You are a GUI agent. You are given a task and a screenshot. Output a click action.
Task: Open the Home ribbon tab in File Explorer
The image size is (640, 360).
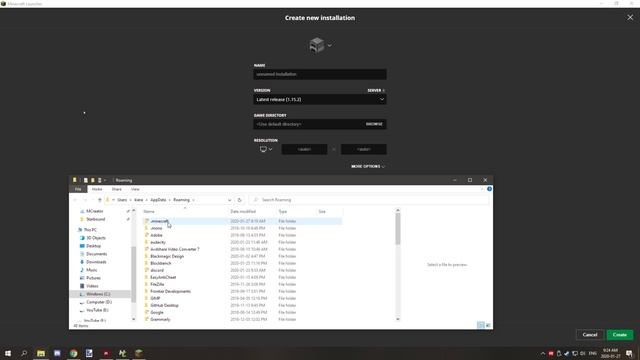coord(97,189)
